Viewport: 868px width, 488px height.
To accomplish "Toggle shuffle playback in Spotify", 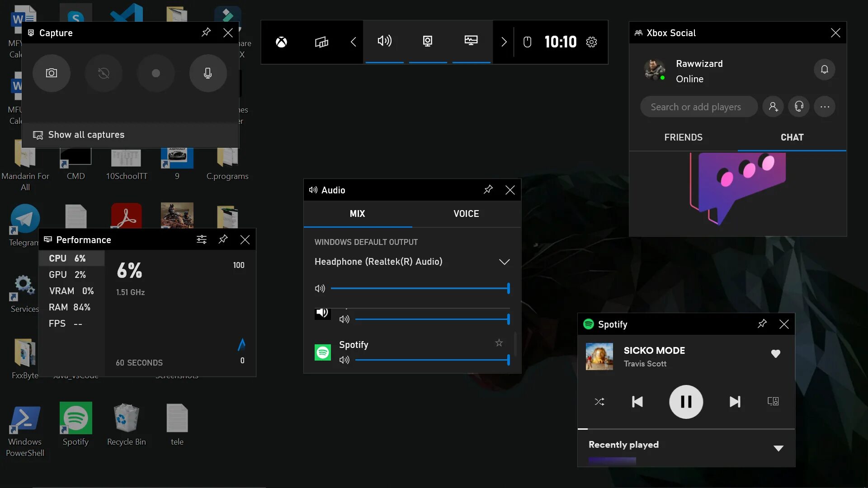I will (599, 401).
